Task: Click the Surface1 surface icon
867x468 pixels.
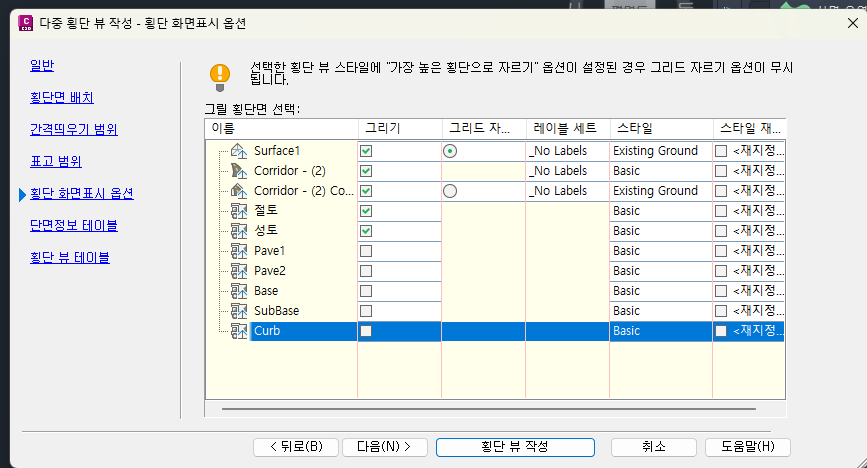Action: click(238, 151)
